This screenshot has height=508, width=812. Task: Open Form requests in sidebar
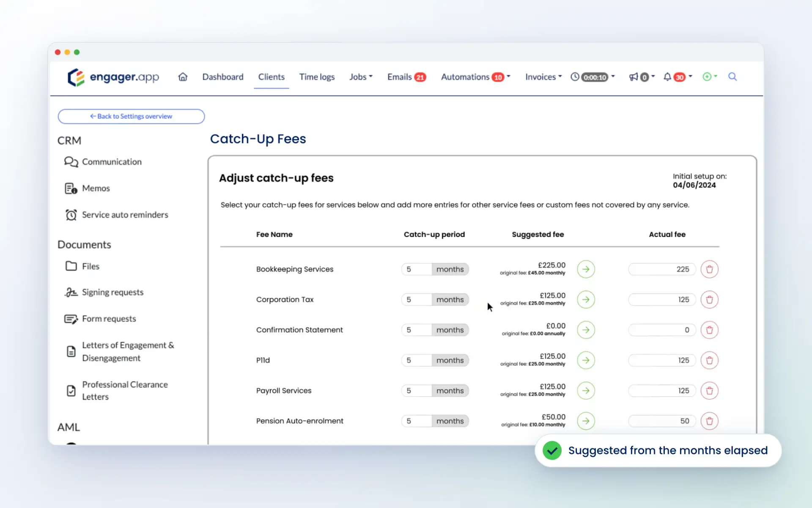pos(100,319)
